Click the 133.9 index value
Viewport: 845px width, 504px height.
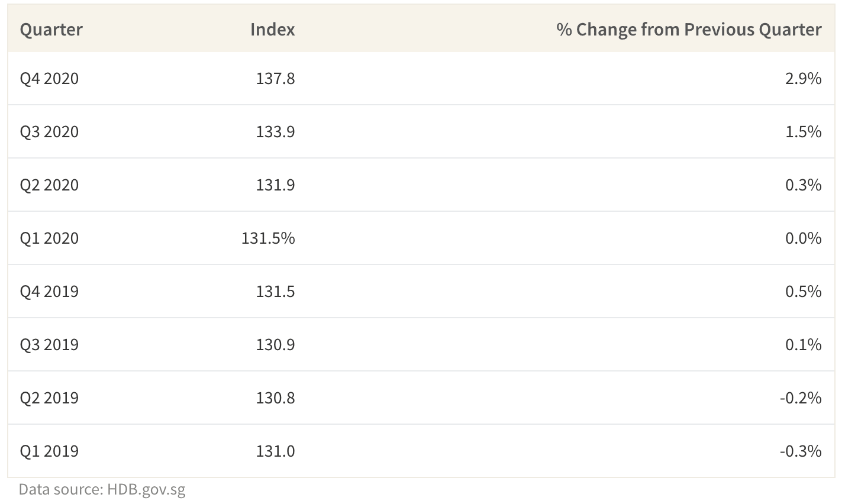pos(275,132)
